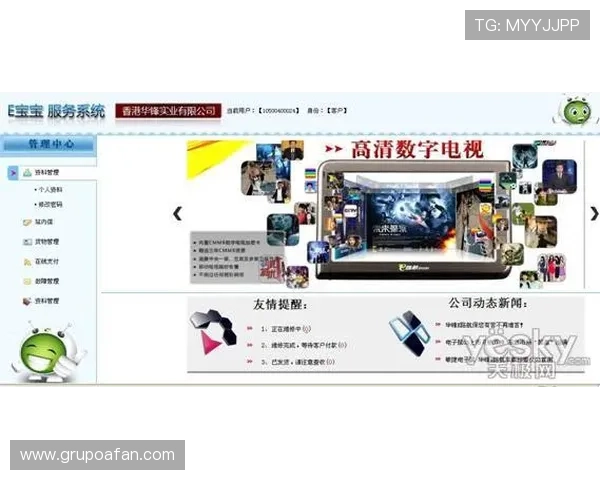The width and height of the screenshot is (600, 480).
Task: Select the 货物管理 sidebar icon
Action: pos(27,242)
